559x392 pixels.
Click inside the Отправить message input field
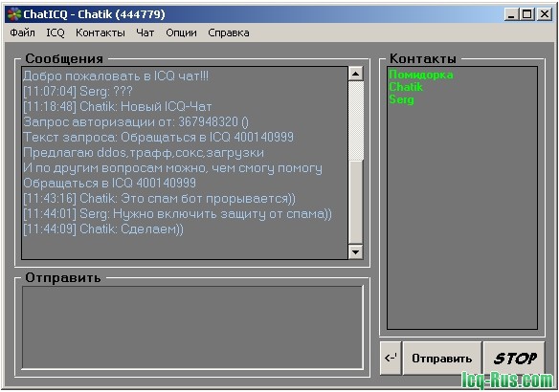coord(192,327)
